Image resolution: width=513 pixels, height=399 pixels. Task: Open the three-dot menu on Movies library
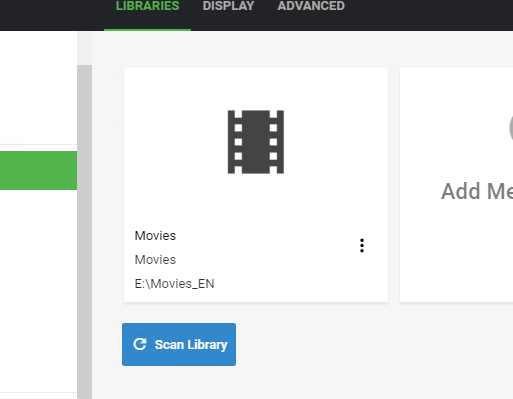click(362, 246)
